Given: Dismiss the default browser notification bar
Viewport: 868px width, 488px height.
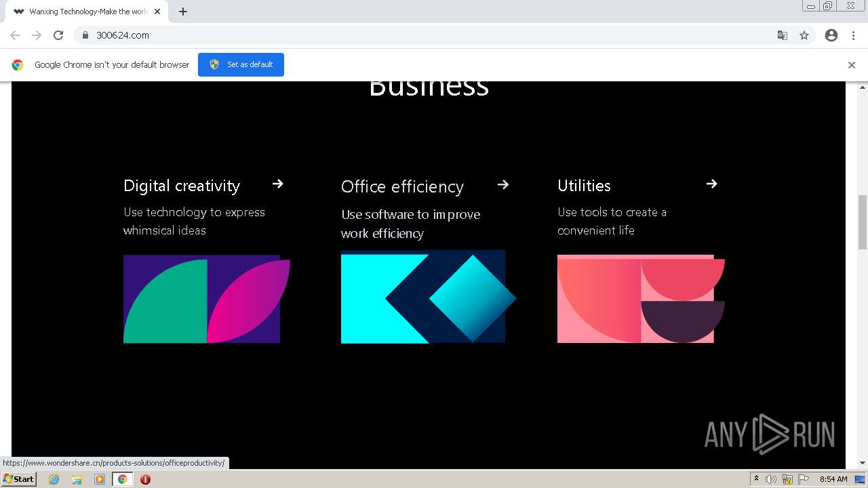Looking at the screenshot, I should click(x=852, y=65).
